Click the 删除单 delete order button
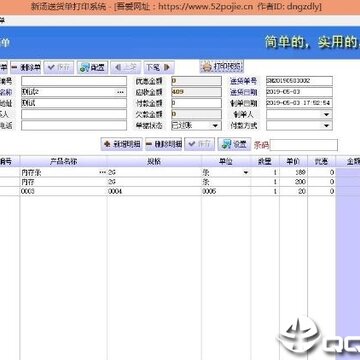The height and width of the screenshot is (360, 360). point(25,68)
